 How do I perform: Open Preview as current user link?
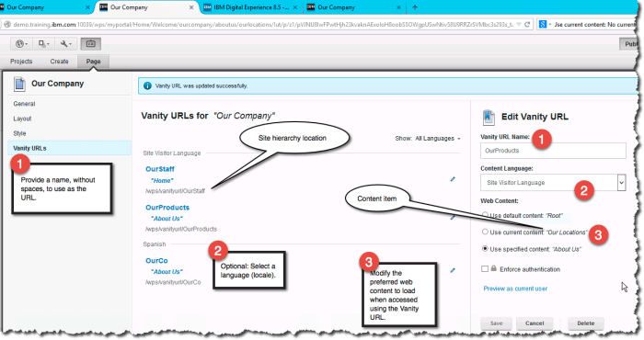[x=515, y=289]
